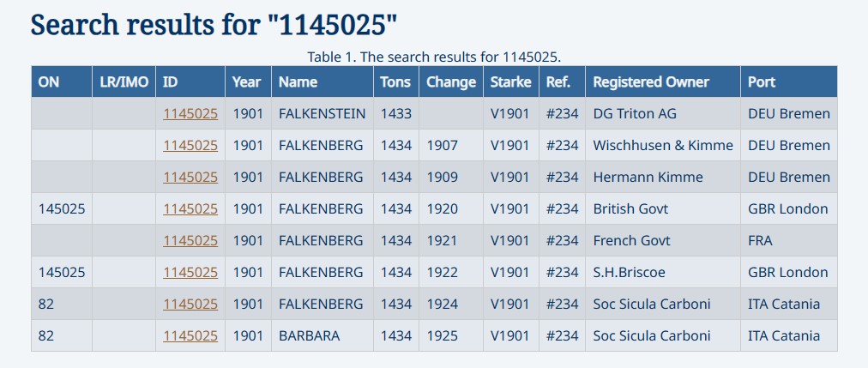The image size is (868, 368).
Task: Open ID link for Hermann Kimme row
Action: (190, 177)
